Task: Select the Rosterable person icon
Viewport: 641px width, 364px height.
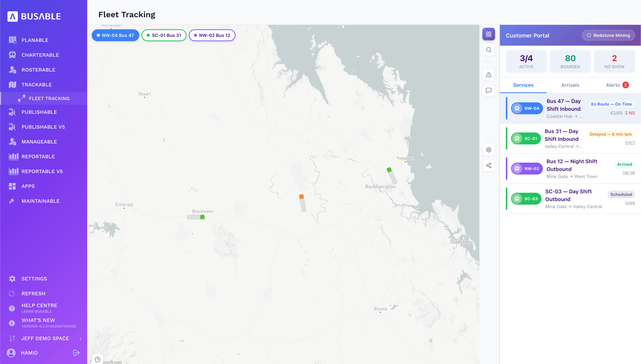Action: coord(12,70)
